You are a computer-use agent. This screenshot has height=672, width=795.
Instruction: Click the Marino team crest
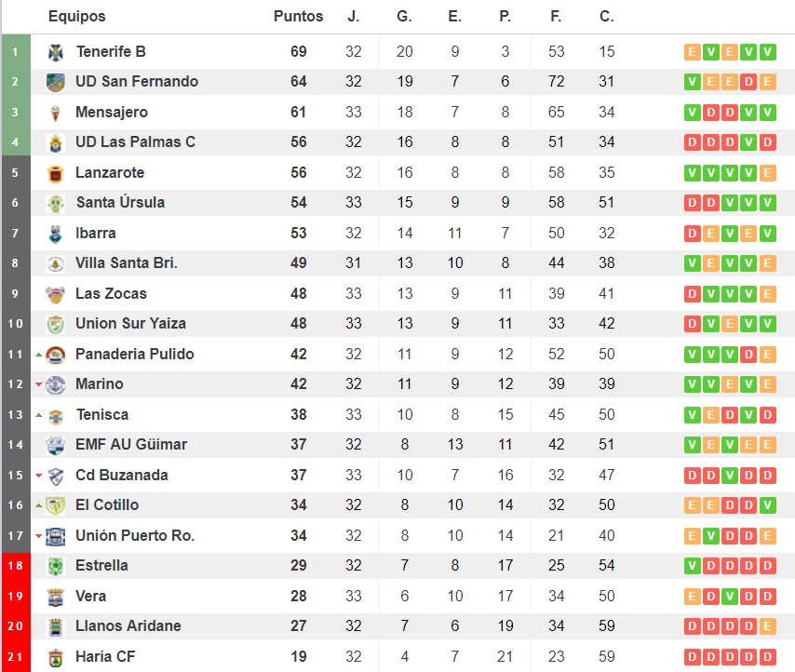pos(56,384)
